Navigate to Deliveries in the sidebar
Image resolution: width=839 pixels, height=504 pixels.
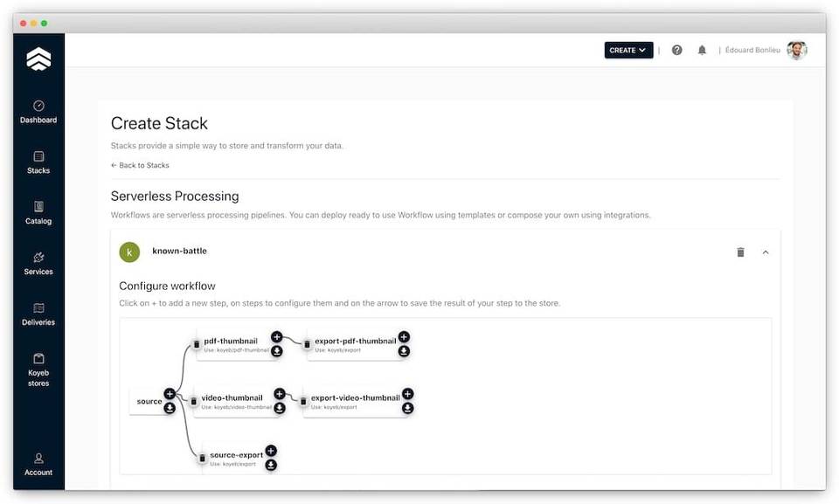[x=38, y=314]
